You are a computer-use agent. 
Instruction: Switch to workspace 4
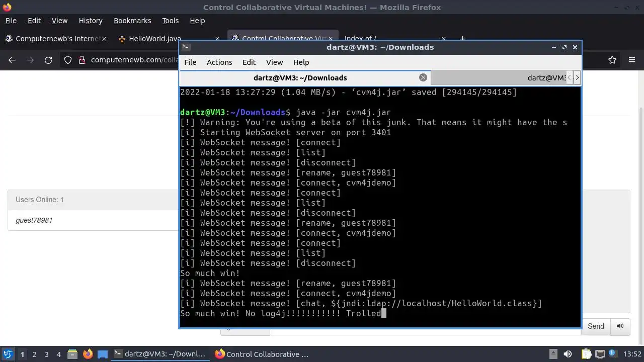[58, 354]
